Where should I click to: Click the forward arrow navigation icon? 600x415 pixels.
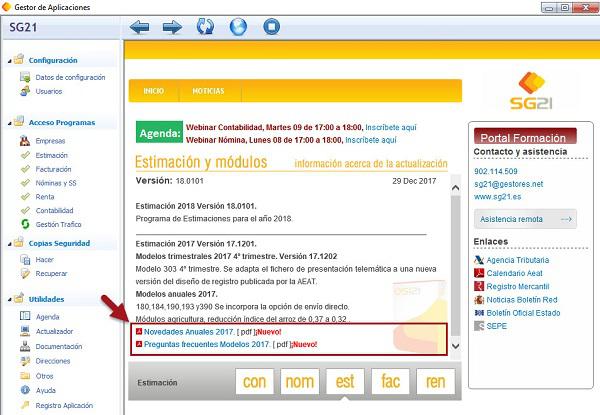[x=172, y=27]
